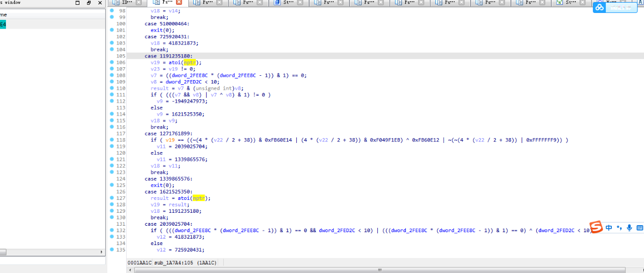Click the 'me' column header in left panel

[52, 15]
